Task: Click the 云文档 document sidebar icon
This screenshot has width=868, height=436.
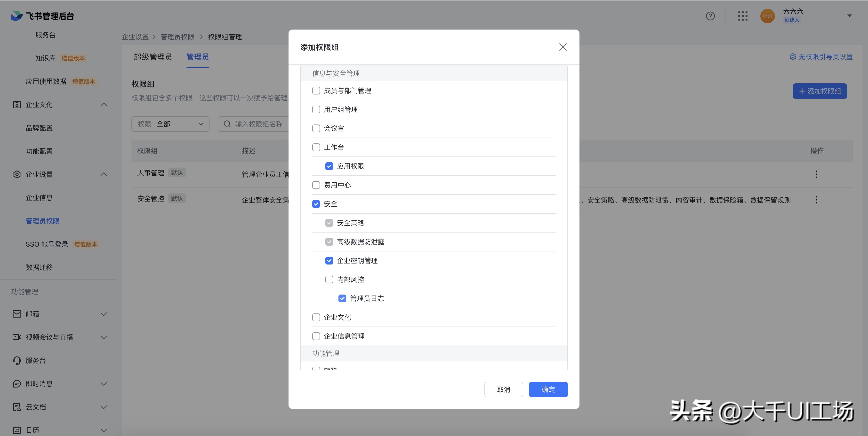Action: coord(17,407)
